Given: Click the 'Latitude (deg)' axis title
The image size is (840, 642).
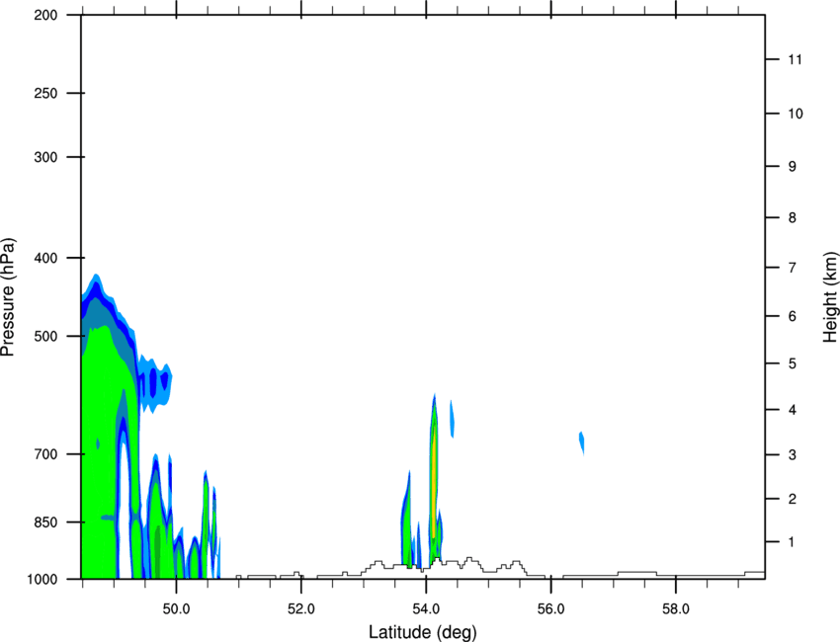Looking at the screenshot, I should [423, 632].
